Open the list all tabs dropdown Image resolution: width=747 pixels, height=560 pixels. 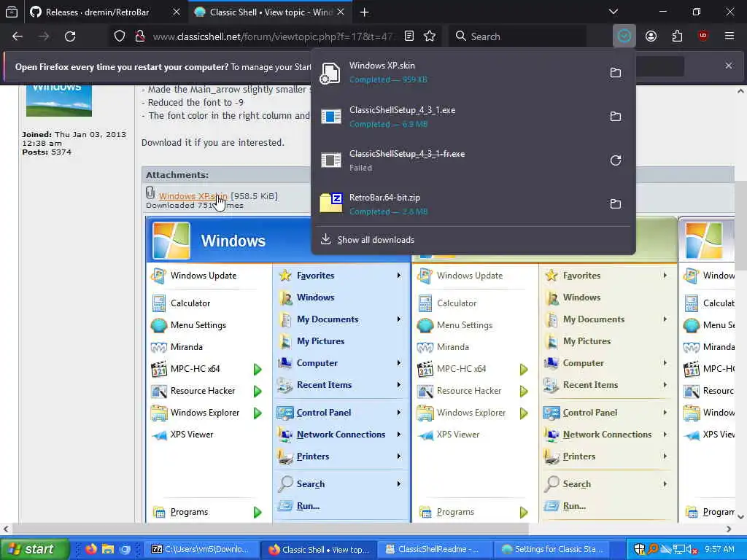pos(614,12)
